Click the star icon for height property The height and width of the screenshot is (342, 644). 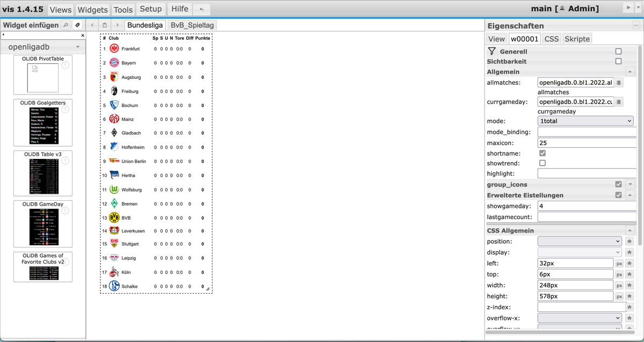(x=630, y=296)
